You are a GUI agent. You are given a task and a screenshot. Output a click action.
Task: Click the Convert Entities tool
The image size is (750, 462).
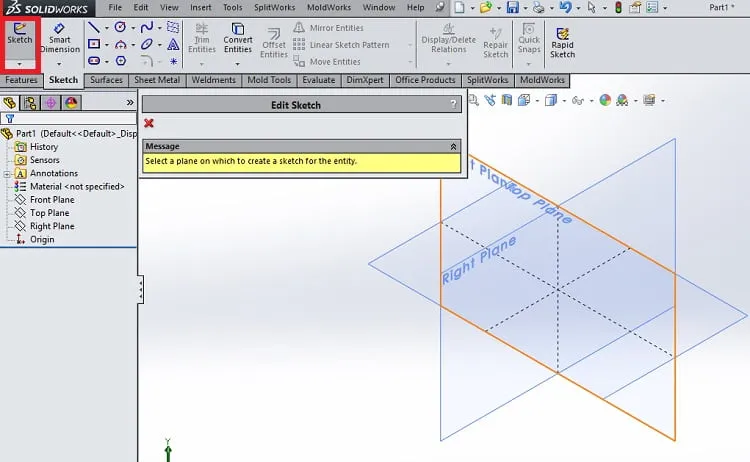pyautogui.click(x=238, y=38)
